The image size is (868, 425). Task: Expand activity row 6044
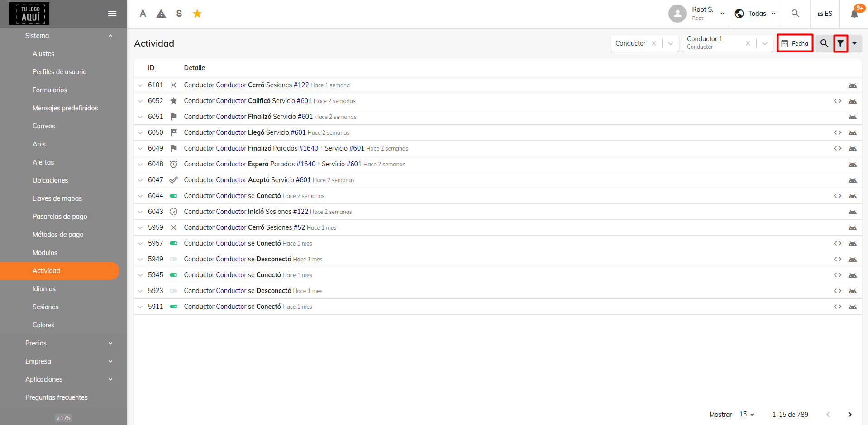pyautogui.click(x=140, y=196)
